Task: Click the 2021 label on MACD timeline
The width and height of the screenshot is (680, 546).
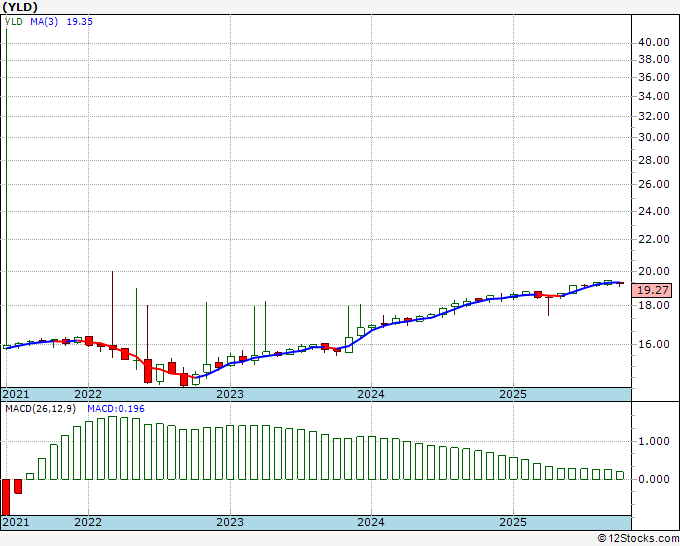Action: point(16,522)
